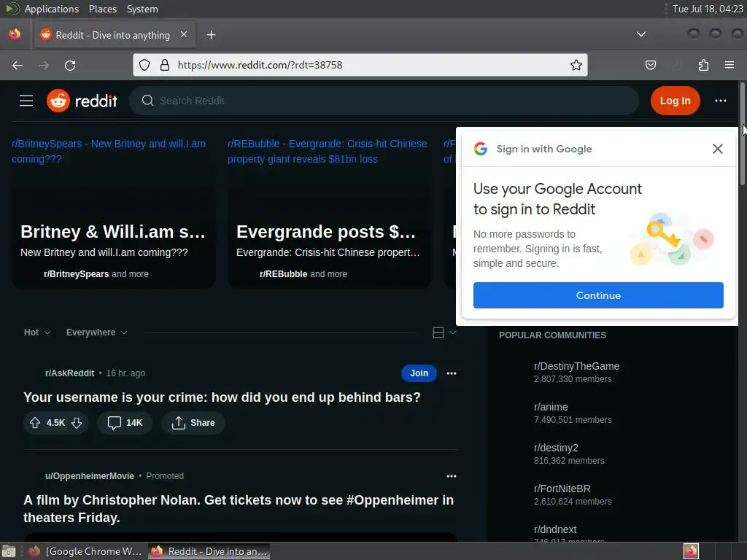This screenshot has height=560, width=747.
Task: Go back in browser history
Action: (18, 65)
